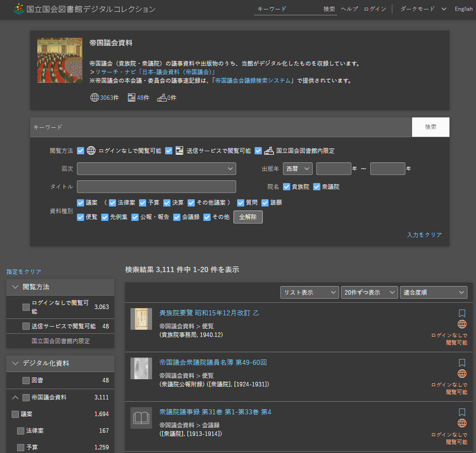Check the 図書 filter in sidebar
The width and height of the screenshot is (476, 453).
(x=26, y=381)
